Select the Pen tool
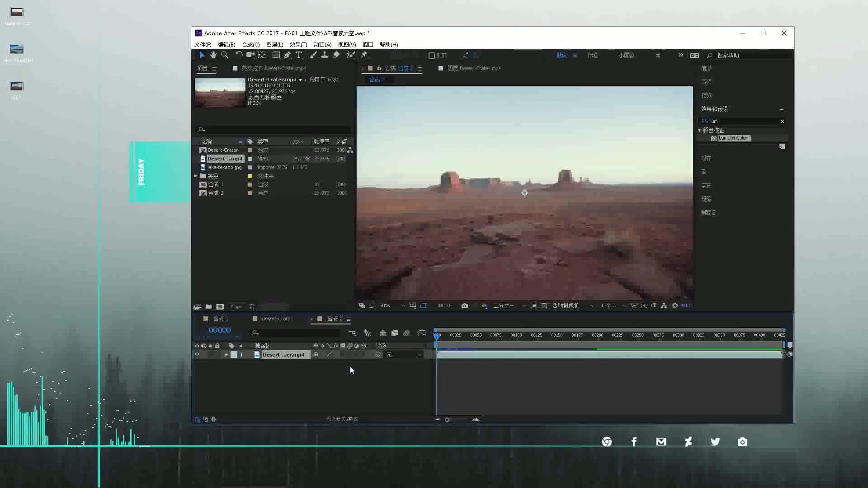This screenshot has height=488, width=868. [288, 55]
